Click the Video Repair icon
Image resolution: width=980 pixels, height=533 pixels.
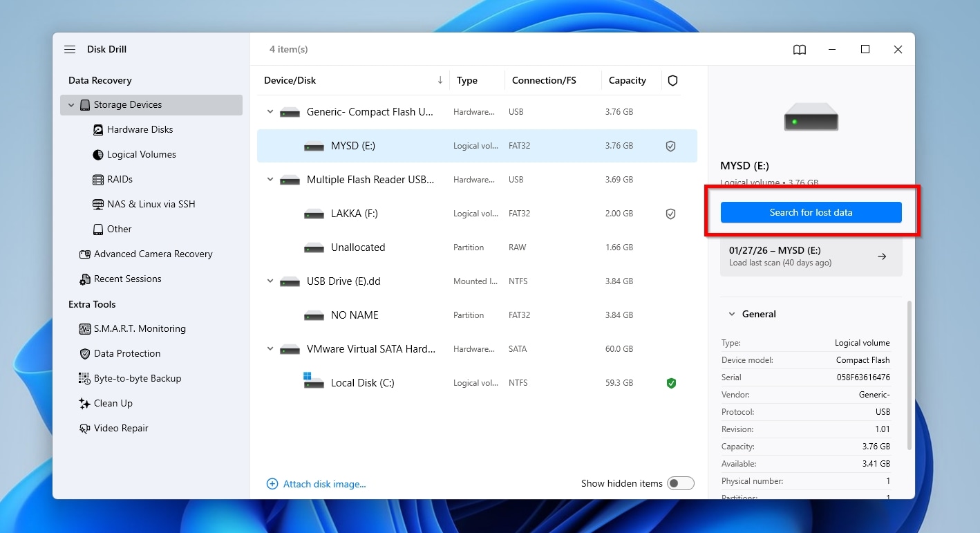point(85,429)
